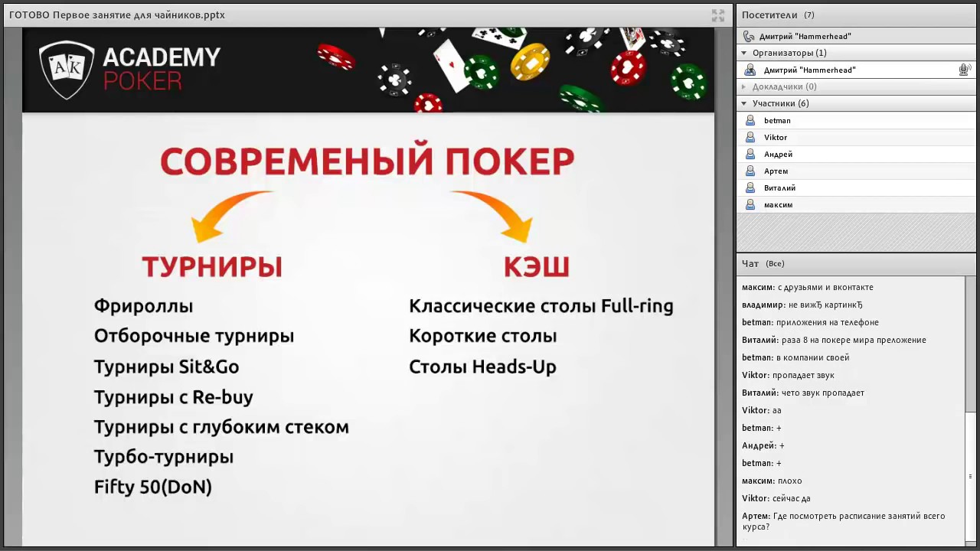Viewport: 980px width, 551px height.
Task: Click the small drag handle on the chat scrollbar
Action: click(x=971, y=477)
